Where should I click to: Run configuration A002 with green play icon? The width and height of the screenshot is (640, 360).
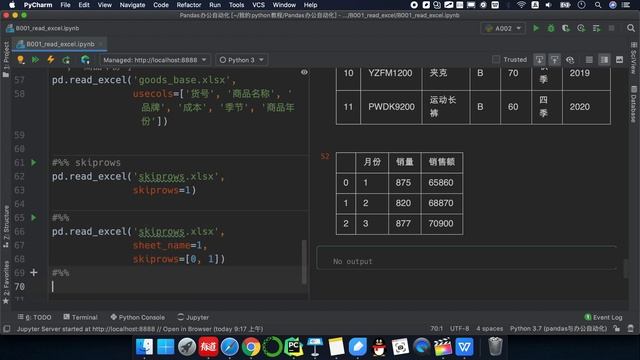click(536, 28)
